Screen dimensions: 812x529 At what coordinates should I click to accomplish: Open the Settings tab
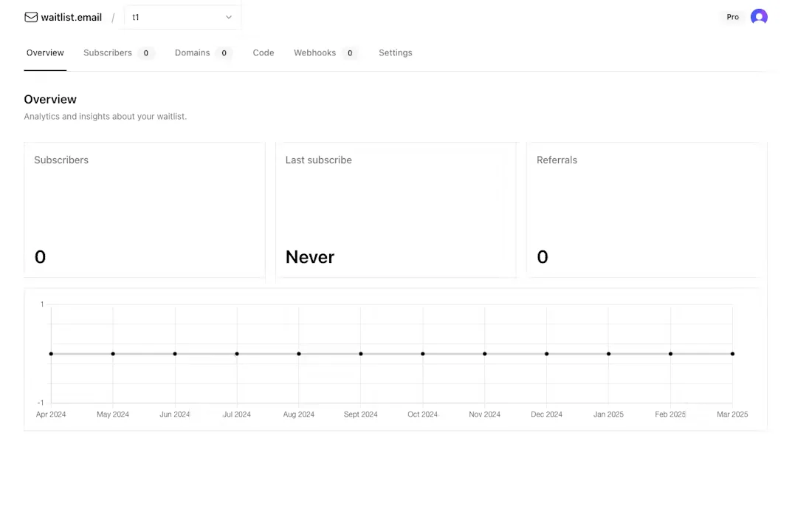tap(395, 52)
